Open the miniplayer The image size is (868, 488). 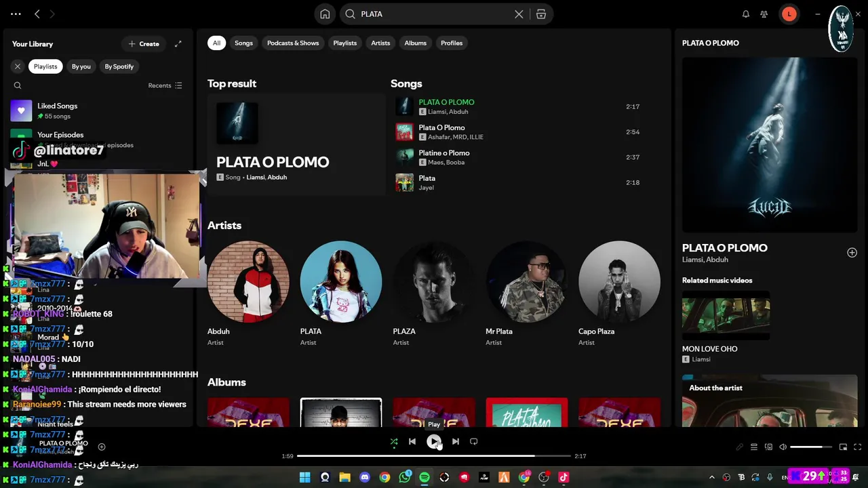(x=843, y=447)
